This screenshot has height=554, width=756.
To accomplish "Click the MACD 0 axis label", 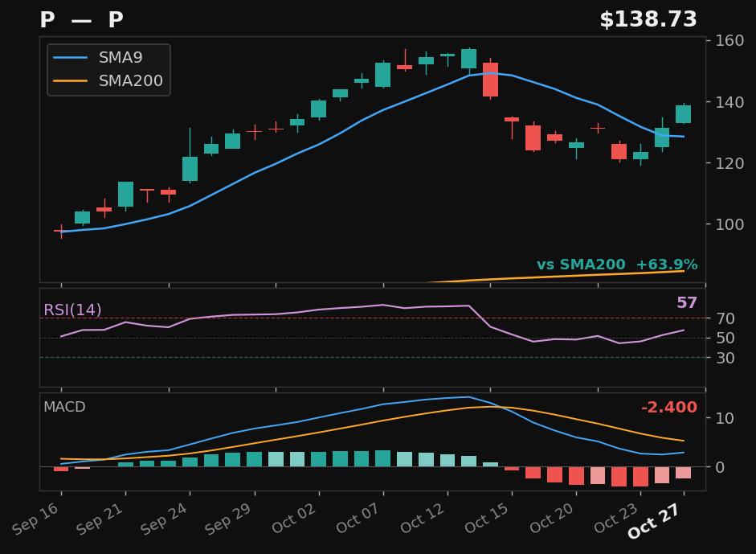I will coord(720,467).
